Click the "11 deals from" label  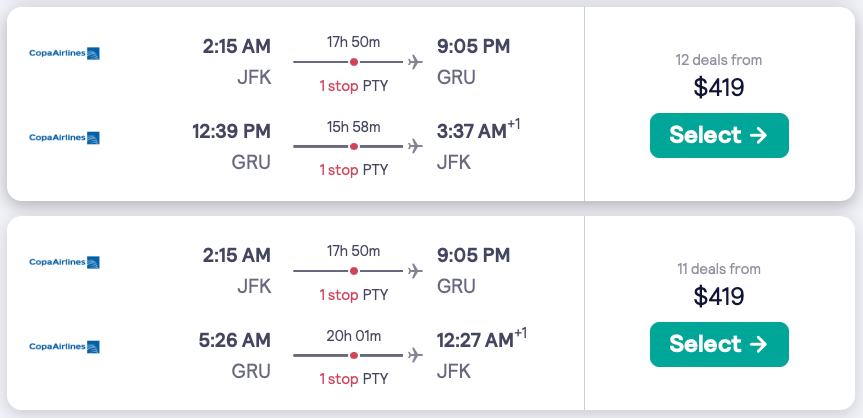tap(718, 269)
